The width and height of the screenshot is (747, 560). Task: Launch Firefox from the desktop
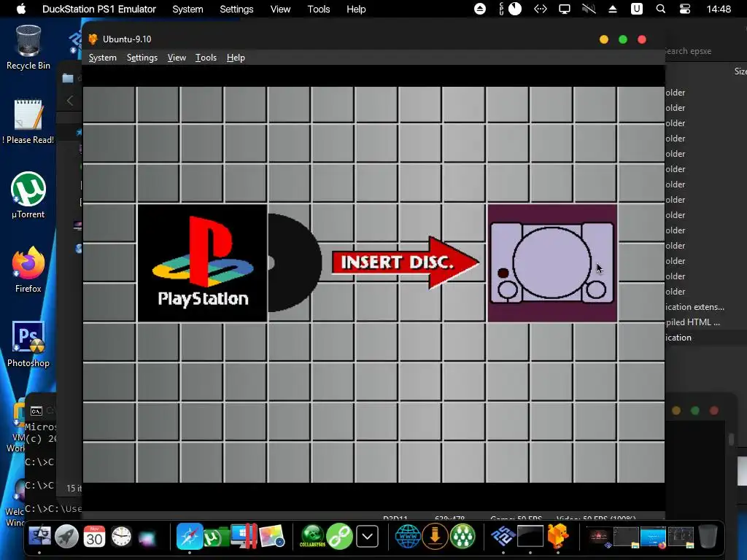pyautogui.click(x=28, y=270)
